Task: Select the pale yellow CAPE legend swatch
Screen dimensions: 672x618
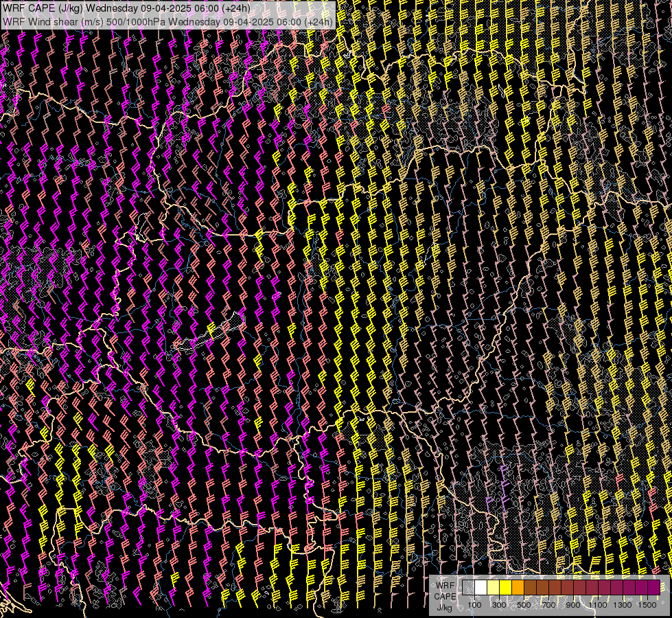Action: pos(493,587)
